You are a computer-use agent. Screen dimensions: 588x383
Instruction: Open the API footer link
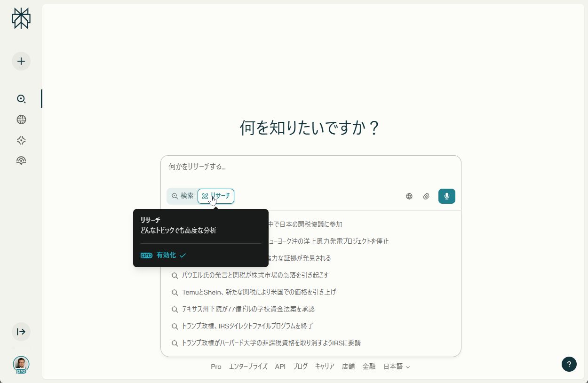[280, 367]
